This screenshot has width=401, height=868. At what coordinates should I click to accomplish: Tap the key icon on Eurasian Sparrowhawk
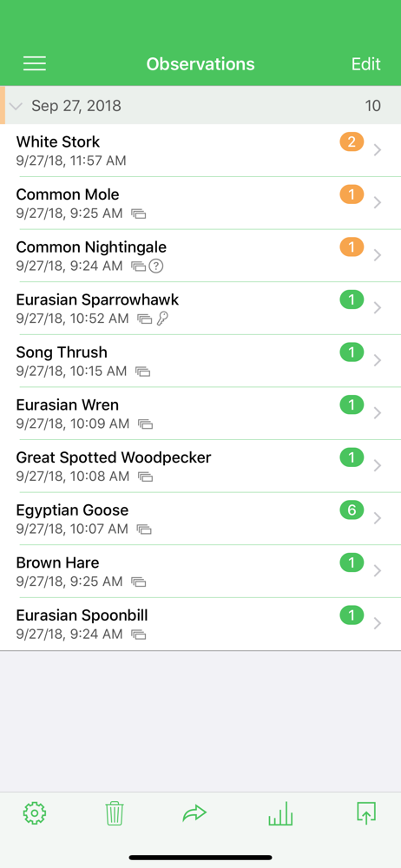coord(162,319)
